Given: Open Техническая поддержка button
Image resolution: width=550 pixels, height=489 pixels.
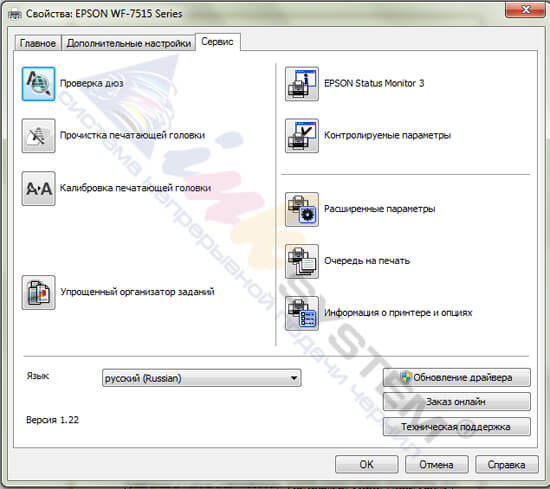Looking at the screenshot, I should pyautogui.click(x=457, y=427).
